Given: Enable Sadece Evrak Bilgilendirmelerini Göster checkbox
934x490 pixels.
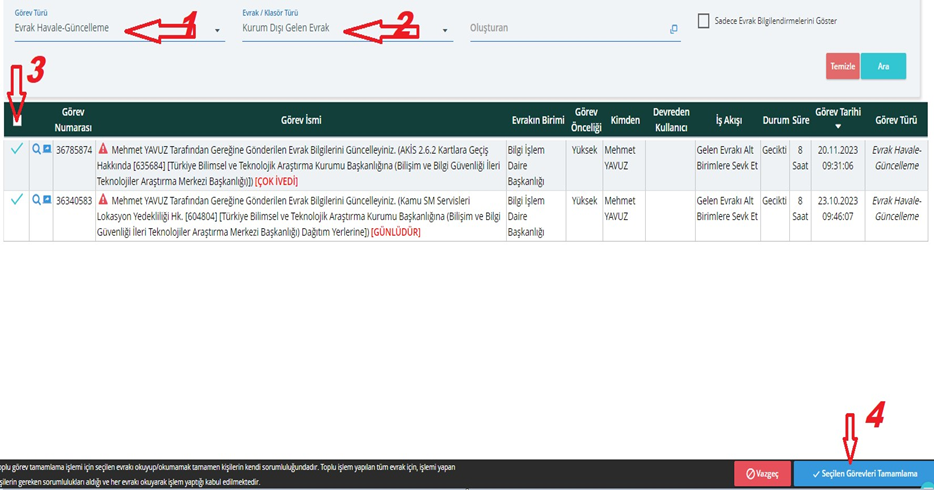Looking at the screenshot, I should (703, 21).
